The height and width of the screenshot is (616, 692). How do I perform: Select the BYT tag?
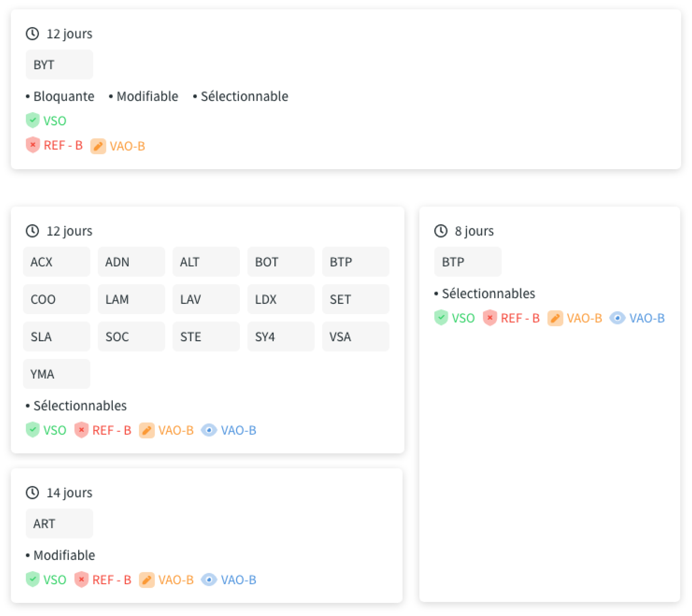59,65
